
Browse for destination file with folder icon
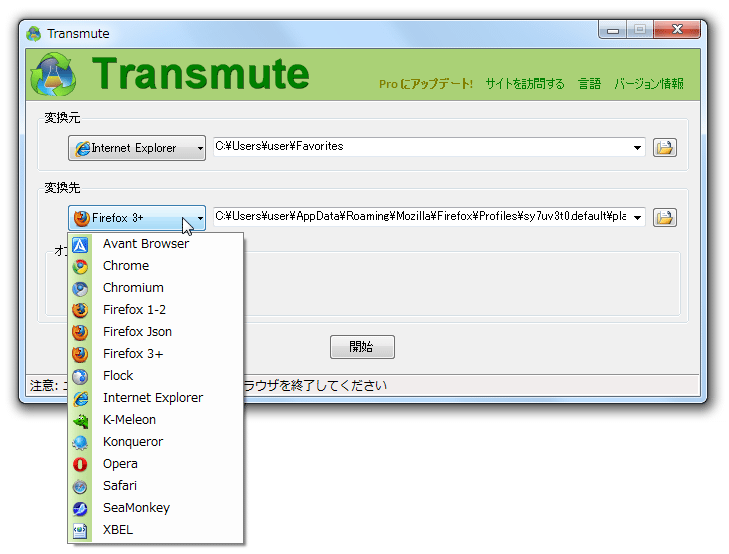point(664,218)
